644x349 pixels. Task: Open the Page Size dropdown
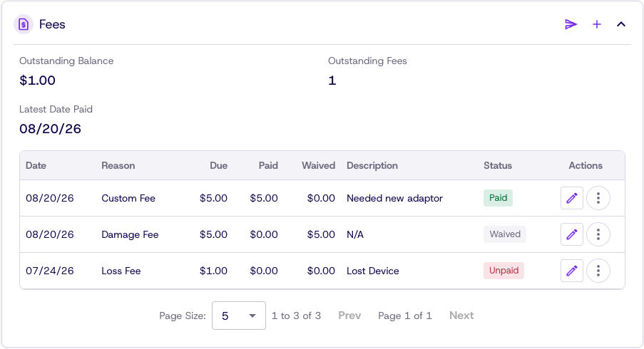[239, 316]
